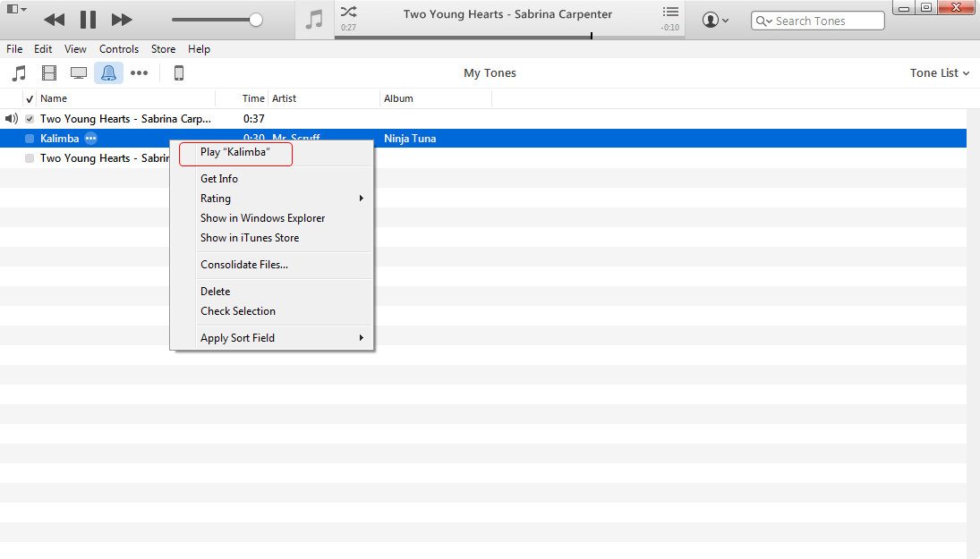Screen dimensions: 980x559
Task: Open the Kalimba ellipsis options button
Action: coord(91,139)
